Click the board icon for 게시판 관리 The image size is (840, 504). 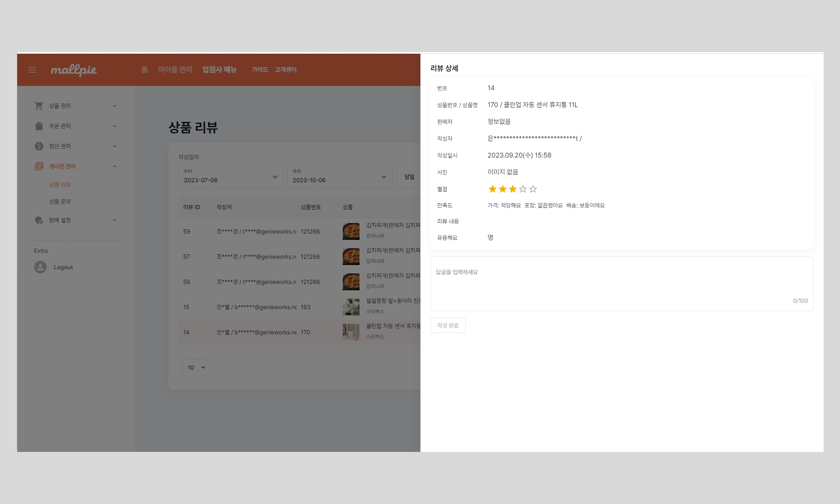pyautogui.click(x=39, y=166)
